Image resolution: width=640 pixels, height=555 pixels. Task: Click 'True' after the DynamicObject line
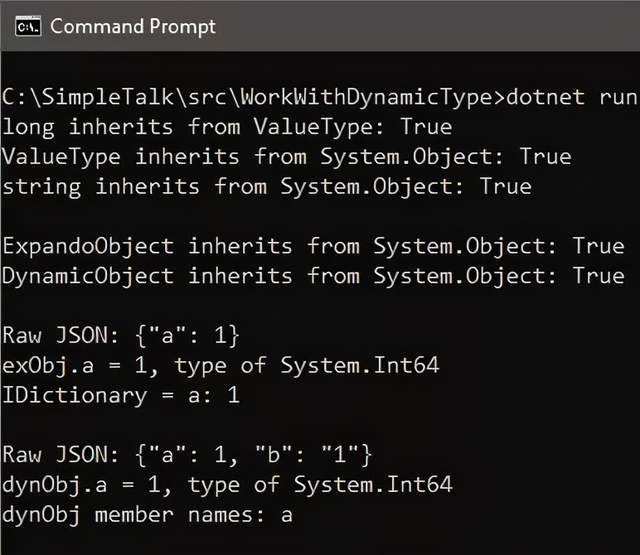pyautogui.click(x=599, y=275)
